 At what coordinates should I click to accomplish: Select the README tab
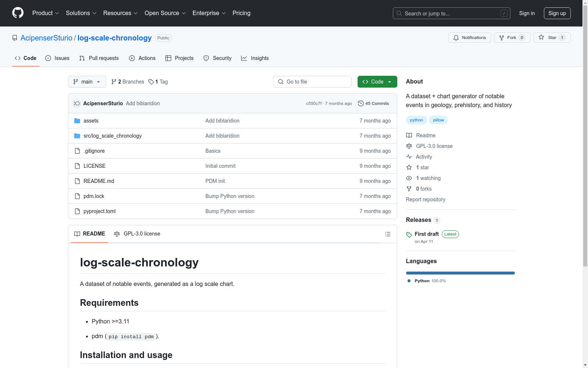click(90, 234)
